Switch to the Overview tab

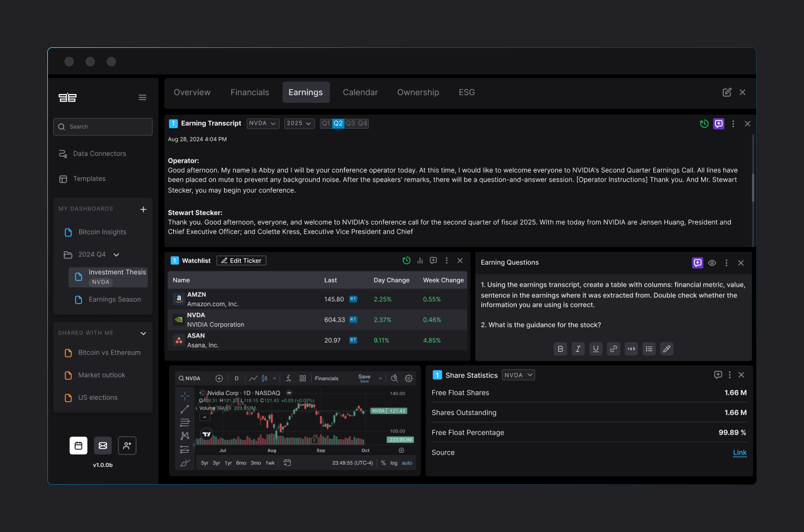(192, 92)
